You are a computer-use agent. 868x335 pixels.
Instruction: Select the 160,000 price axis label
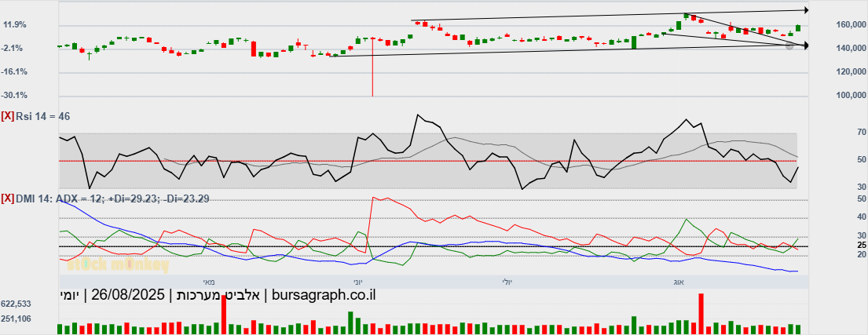(850, 25)
